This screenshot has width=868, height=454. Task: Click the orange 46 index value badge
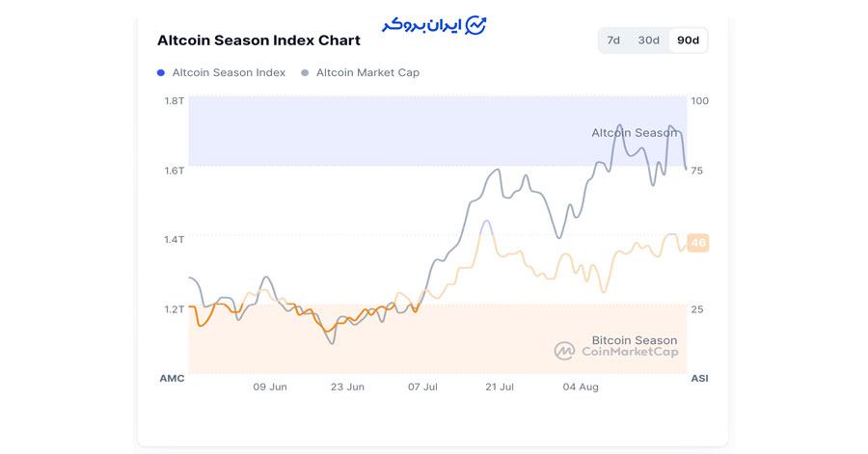698,243
